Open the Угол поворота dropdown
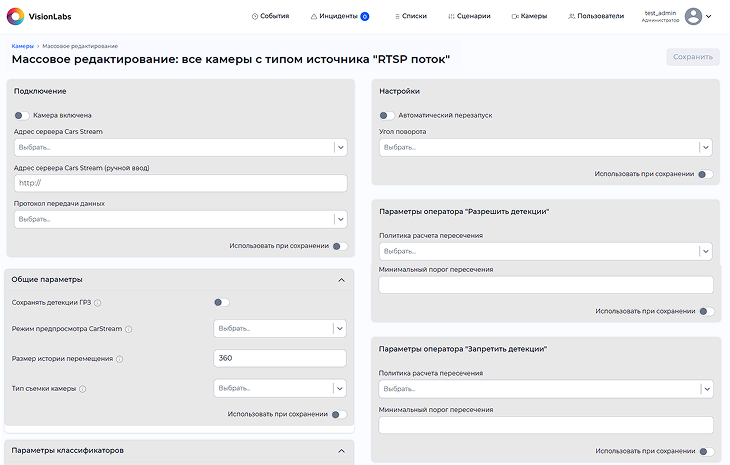This screenshot has height=465, width=730. pyautogui.click(x=546, y=148)
